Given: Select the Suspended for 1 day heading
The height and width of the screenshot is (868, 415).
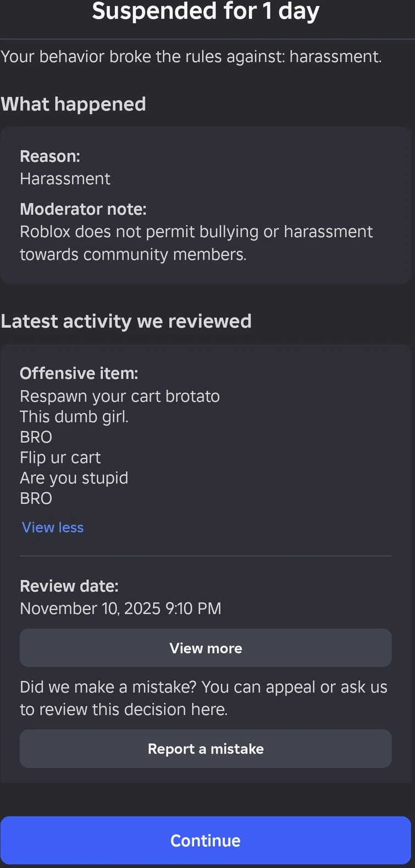Looking at the screenshot, I should tap(205, 11).
